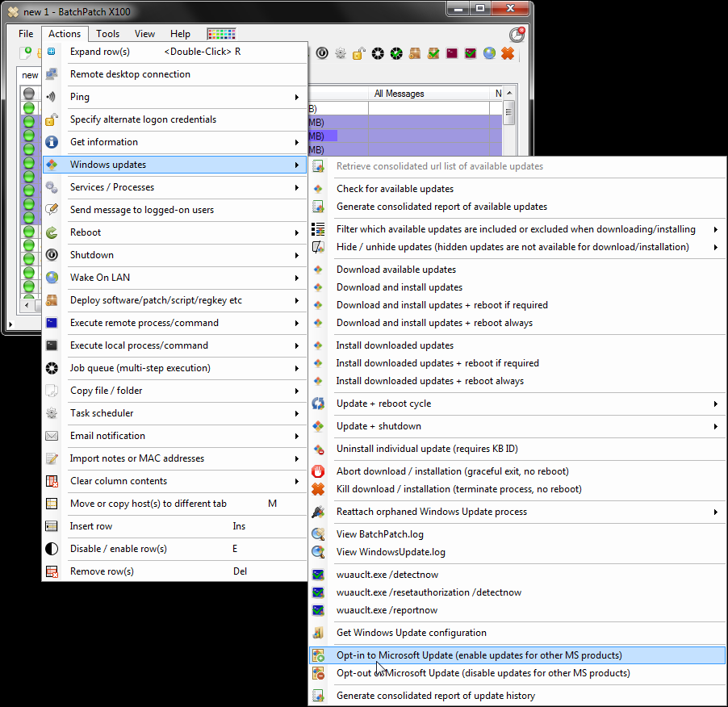This screenshot has height=707, width=728.
Task: Expand the Filter which available updates submenu arrow
Action: [x=716, y=229]
